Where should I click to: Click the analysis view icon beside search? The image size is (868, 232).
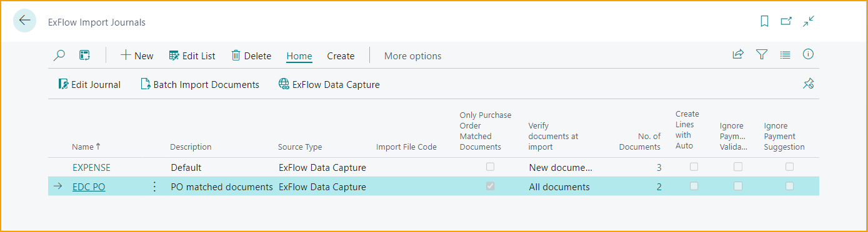coord(85,56)
